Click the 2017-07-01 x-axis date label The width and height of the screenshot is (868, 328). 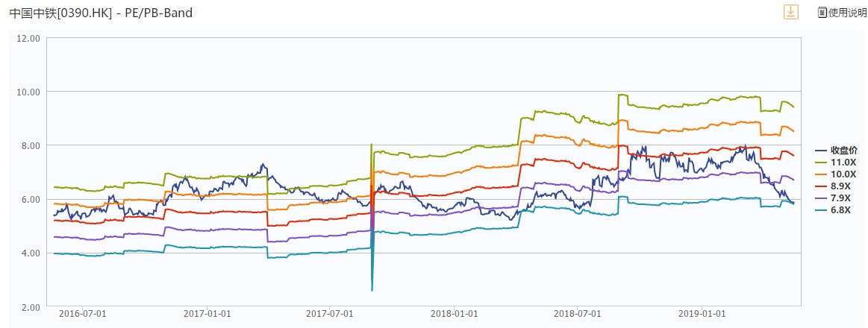pos(330,314)
